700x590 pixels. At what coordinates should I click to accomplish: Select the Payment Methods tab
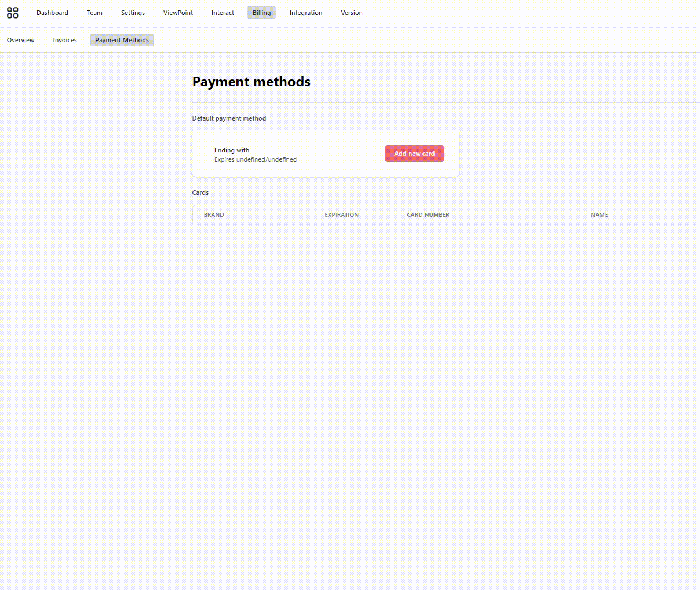(x=122, y=40)
